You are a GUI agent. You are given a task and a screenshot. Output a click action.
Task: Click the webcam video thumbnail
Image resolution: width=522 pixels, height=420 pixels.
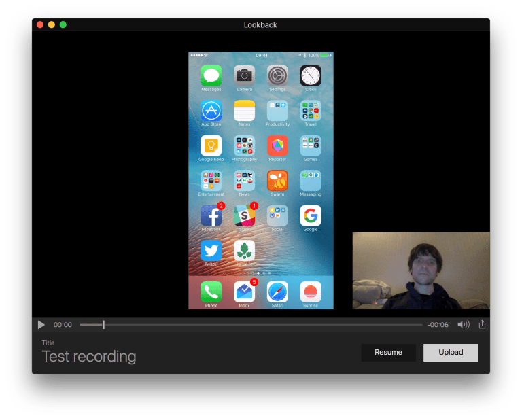tap(421, 270)
